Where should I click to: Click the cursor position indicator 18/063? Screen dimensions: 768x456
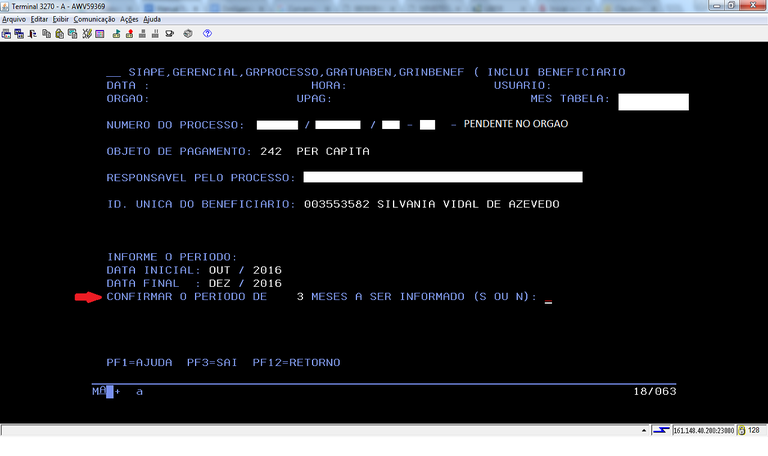655,391
